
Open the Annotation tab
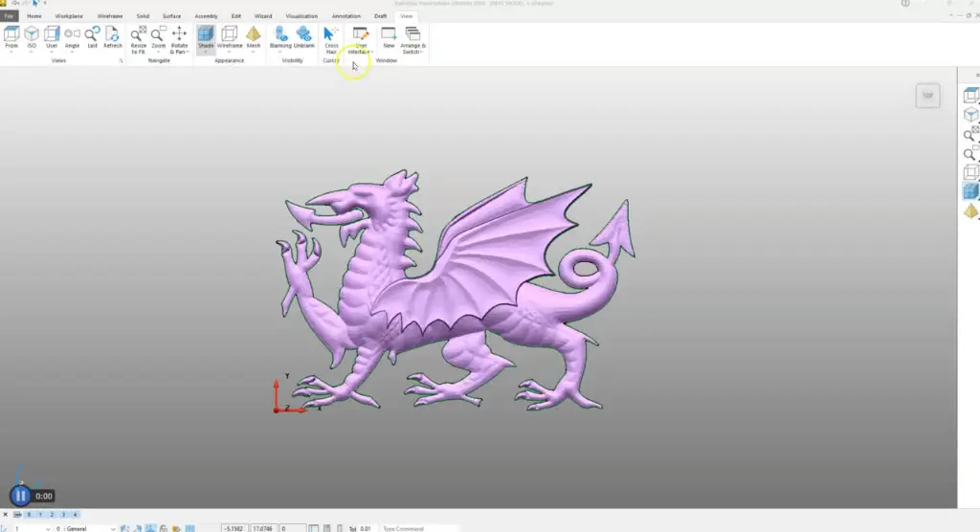(x=345, y=16)
